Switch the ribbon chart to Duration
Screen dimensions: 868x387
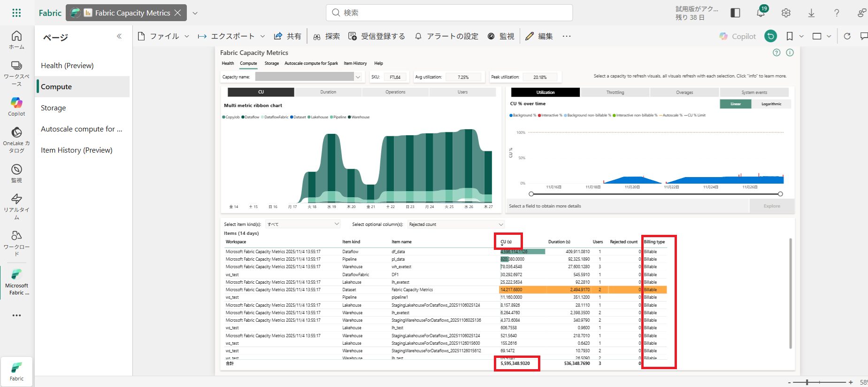coord(328,92)
